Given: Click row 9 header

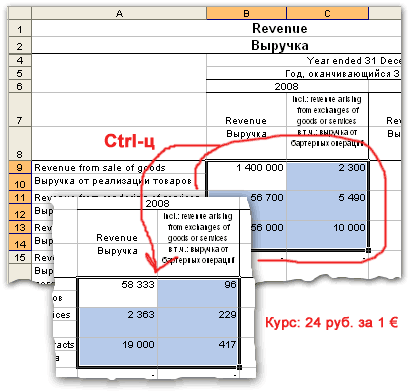Looking at the screenshot, I should [x=20, y=167].
